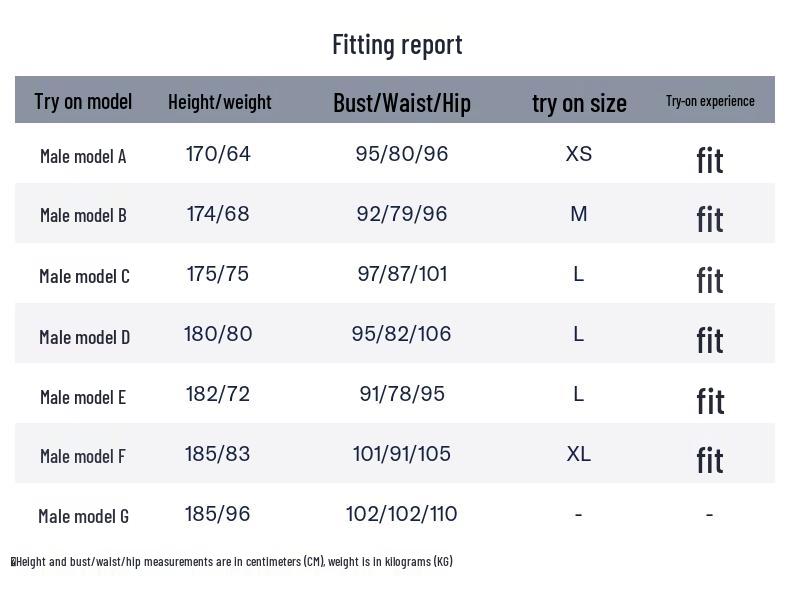This screenshot has width=790, height=593.
Task: Select the "Try-on experience" column header
Action: [710, 101]
